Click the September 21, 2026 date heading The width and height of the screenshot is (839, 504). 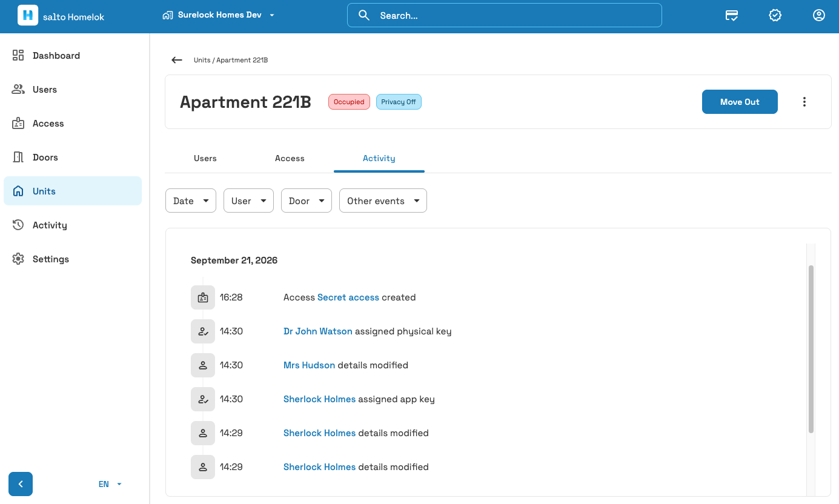pyautogui.click(x=234, y=260)
